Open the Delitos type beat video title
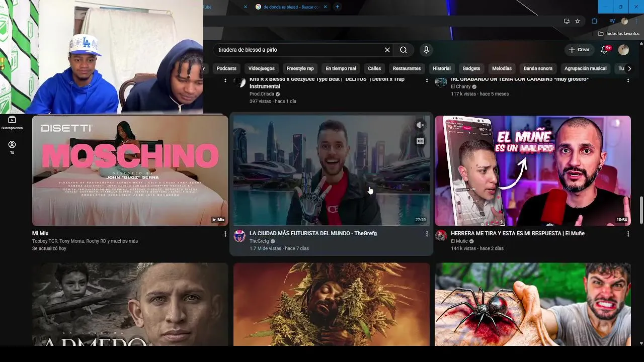 pyautogui.click(x=327, y=82)
